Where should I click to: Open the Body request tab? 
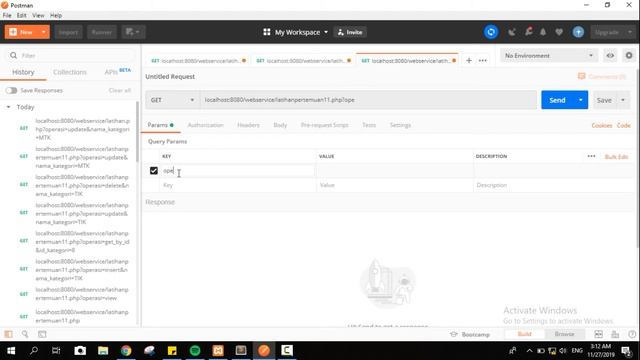click(x=280, y=125)
